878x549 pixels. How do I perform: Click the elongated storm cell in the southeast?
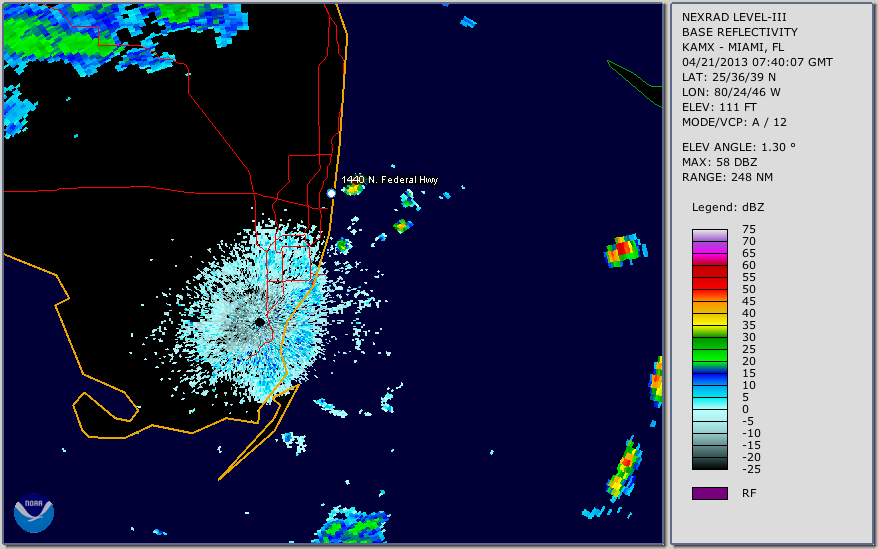coord(625,469)
